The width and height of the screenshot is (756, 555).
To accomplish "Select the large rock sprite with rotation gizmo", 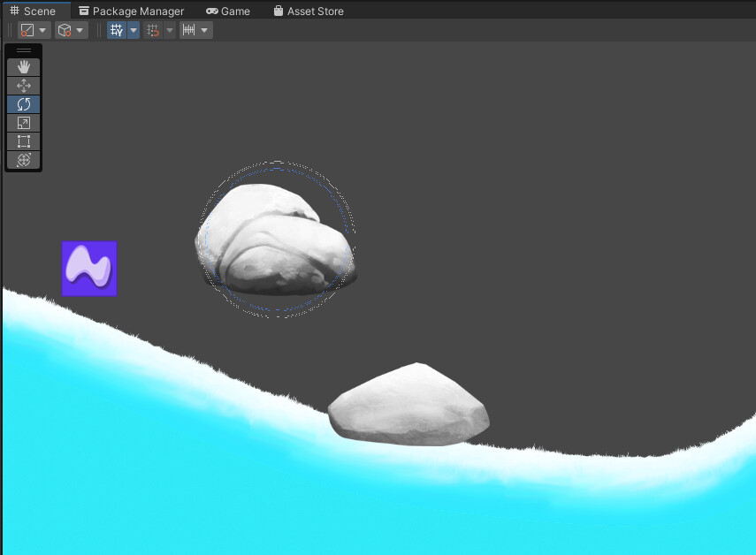I will (274, 239).
